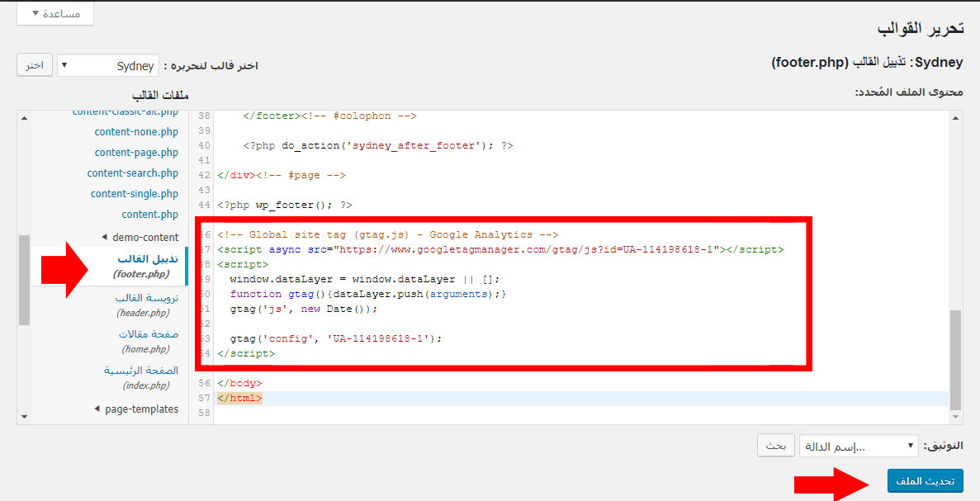
Task: Click the تحديث الملف update file button
Action: pyautogui.click(x=925, y=481)
